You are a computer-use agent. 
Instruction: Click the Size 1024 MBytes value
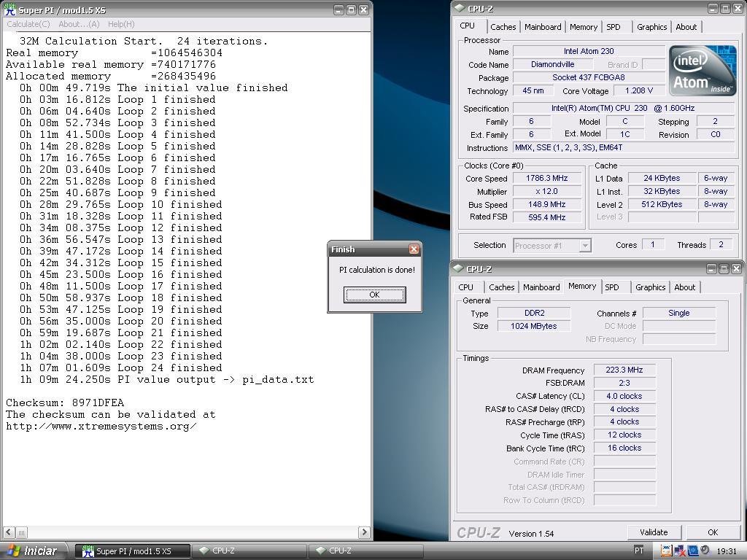tap(534, 326)
